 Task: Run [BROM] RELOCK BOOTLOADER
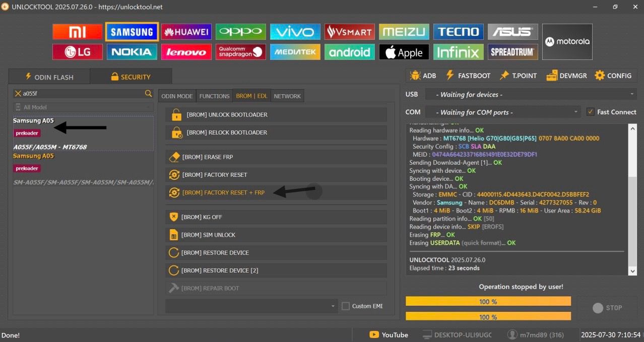276,132
